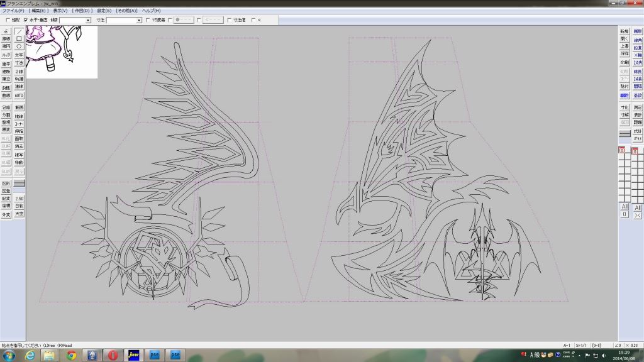Select the line drawing tool icon

pyautogui.click(x=19, y=31)
